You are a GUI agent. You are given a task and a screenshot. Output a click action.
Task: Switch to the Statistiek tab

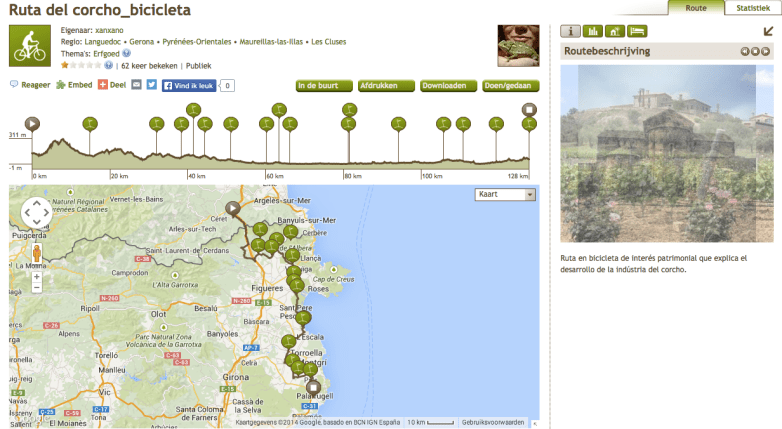pyautogui.click(x=753, y=8)
